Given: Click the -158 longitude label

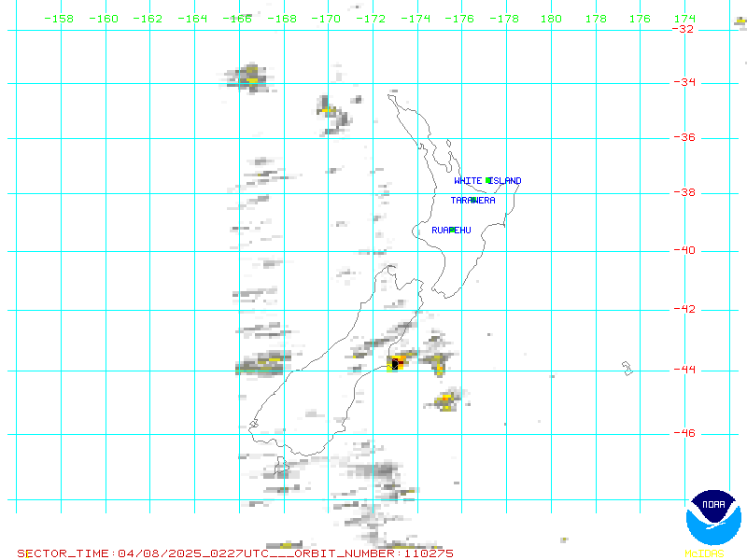Looking at the screenshot, I should [59, 19].
